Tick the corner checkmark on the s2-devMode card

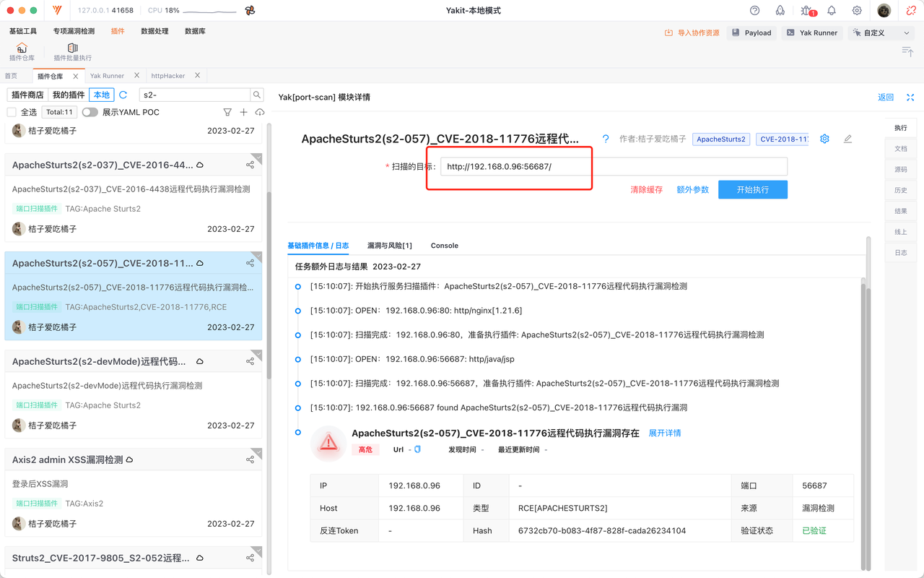[257, 354]
